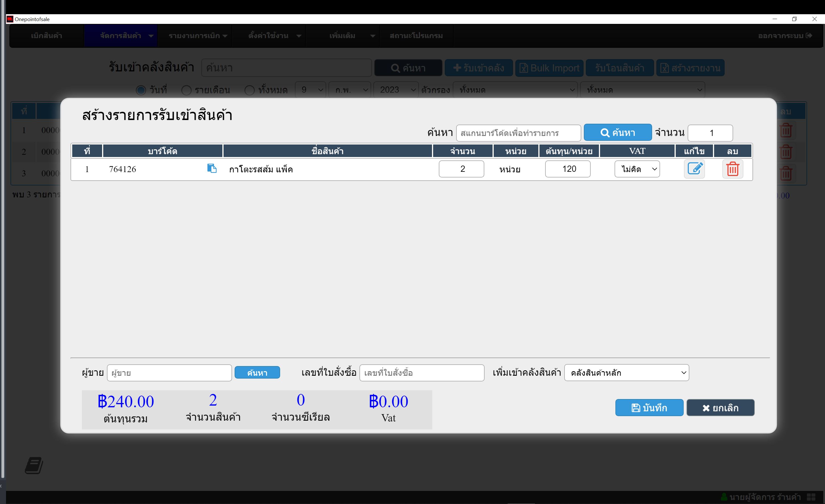The width and height of the screenshot is (825, 504).
Task: Click the grid icon in status bar
Action: [x=811, y=497]
